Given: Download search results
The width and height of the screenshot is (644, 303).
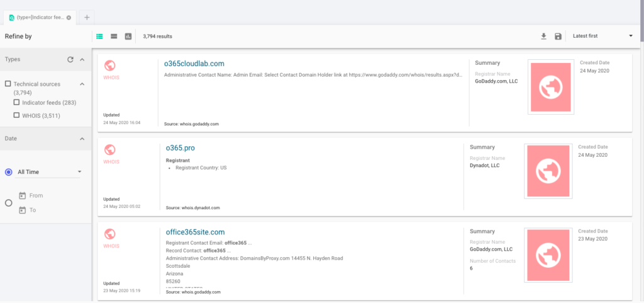Looking at the screenshot, I should pyautogui.click(x=543, y=36).
